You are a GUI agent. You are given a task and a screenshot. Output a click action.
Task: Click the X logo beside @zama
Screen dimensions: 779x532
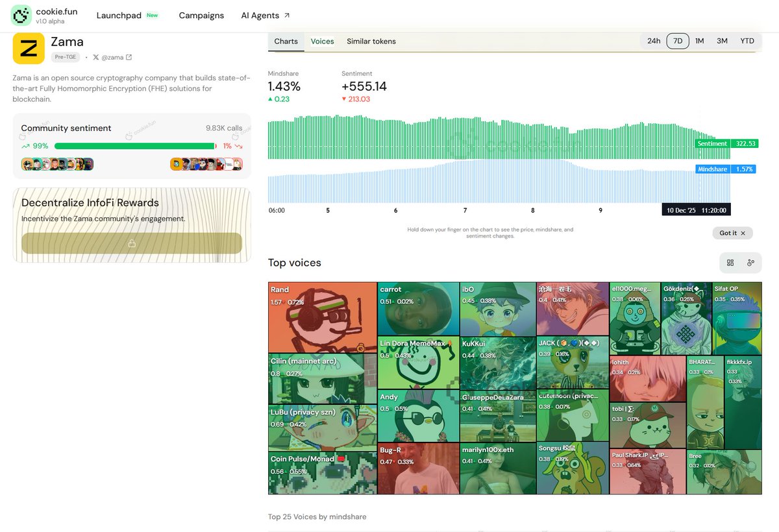tap(96, 57)
